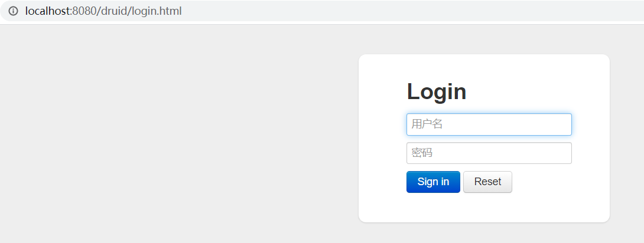644x243 pixels.
Task: Click the white card space above the Login heading
Action: coord(484,67)
